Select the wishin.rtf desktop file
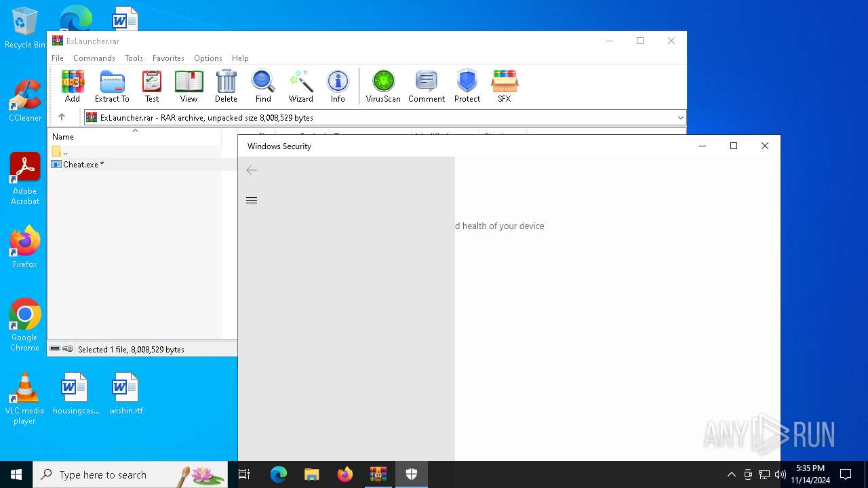The height and width of the screenshot is (488, 868). [126, 394]
